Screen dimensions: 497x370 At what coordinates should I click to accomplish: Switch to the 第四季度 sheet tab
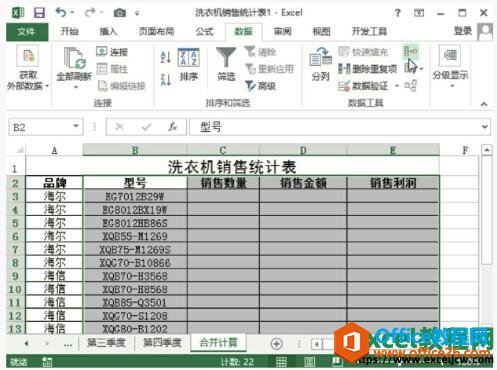click(x=162, y=343)
